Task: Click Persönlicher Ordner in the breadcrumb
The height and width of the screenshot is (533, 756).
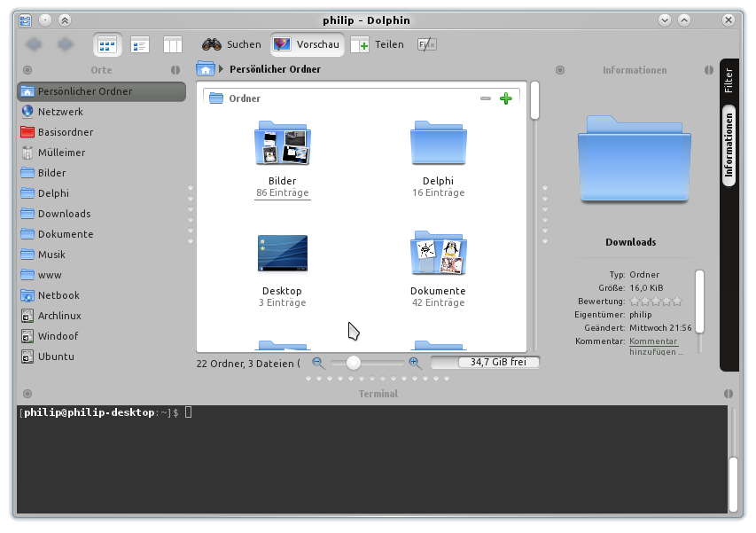Action: (x=275, y=69)
